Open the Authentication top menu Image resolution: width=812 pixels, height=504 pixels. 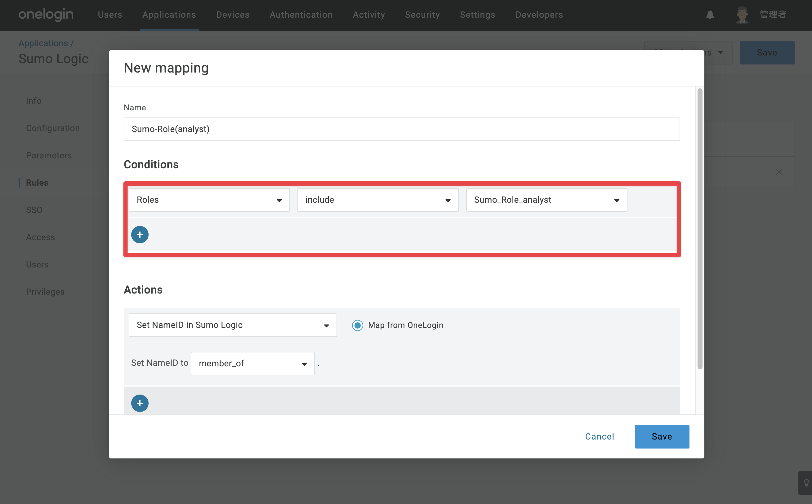click(301, 15)
